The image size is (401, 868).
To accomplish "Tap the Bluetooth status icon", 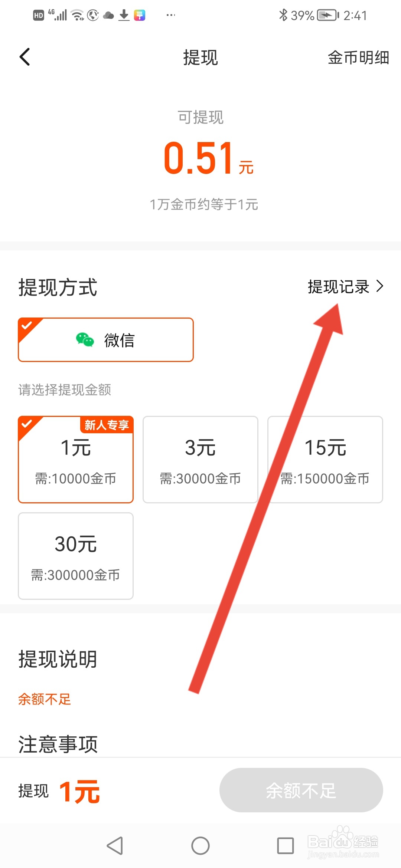I will (283, 15).
